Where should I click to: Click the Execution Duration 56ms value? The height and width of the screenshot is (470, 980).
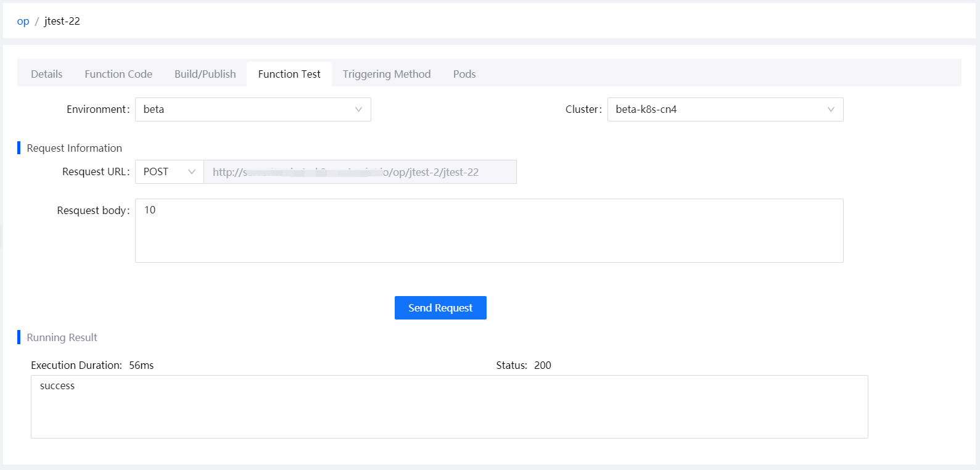click(x=141, y=365)
